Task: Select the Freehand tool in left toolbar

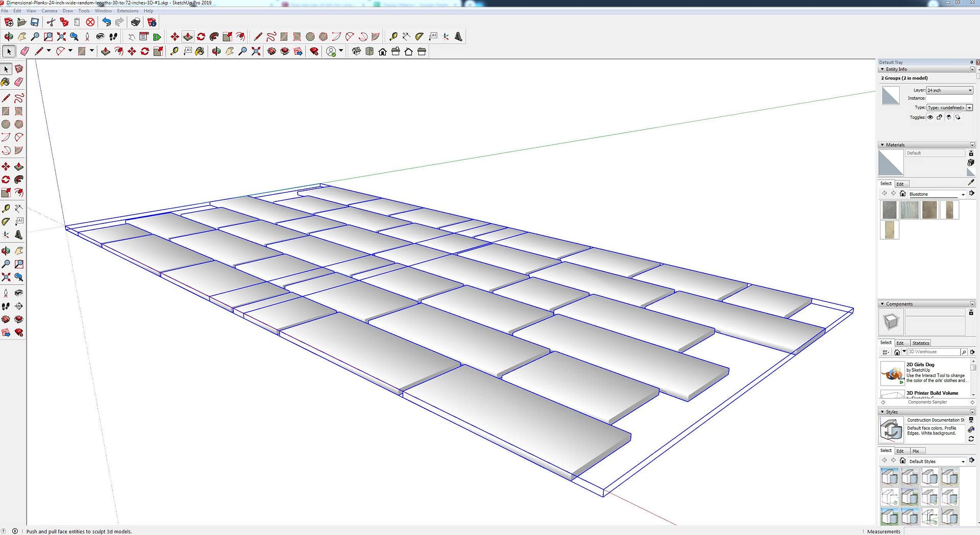Action: [x=19, y=98]
